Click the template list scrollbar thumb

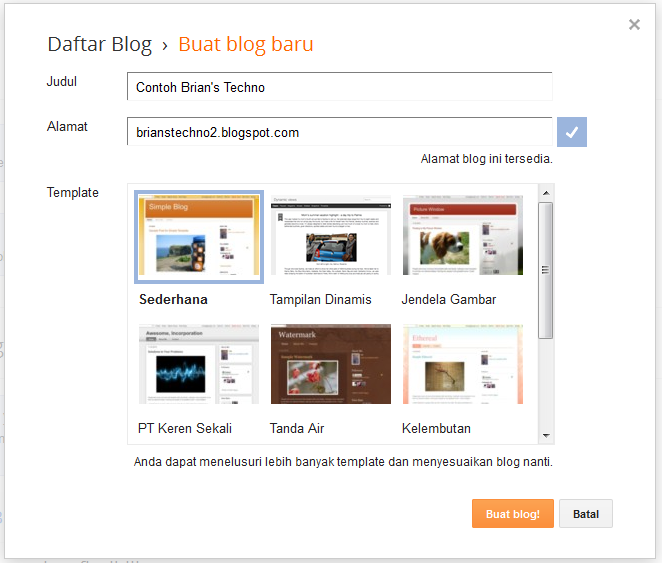pos(545,270)
